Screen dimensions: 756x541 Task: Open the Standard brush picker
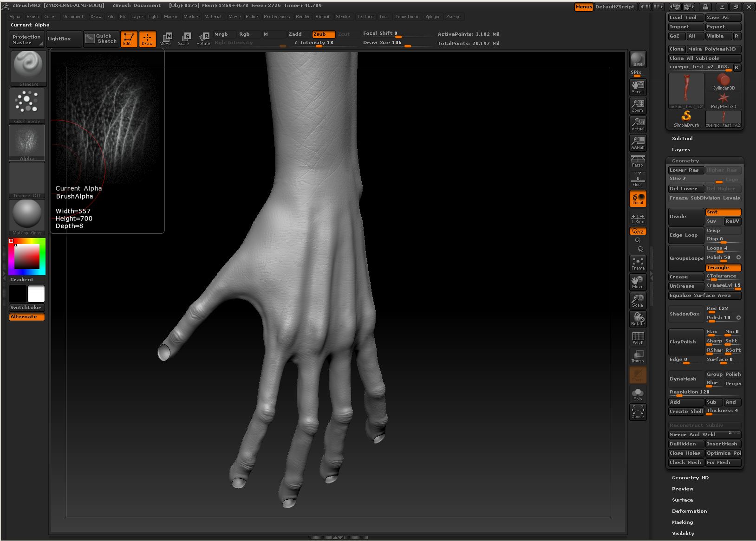pyautogui.click(x=28, y=69)
